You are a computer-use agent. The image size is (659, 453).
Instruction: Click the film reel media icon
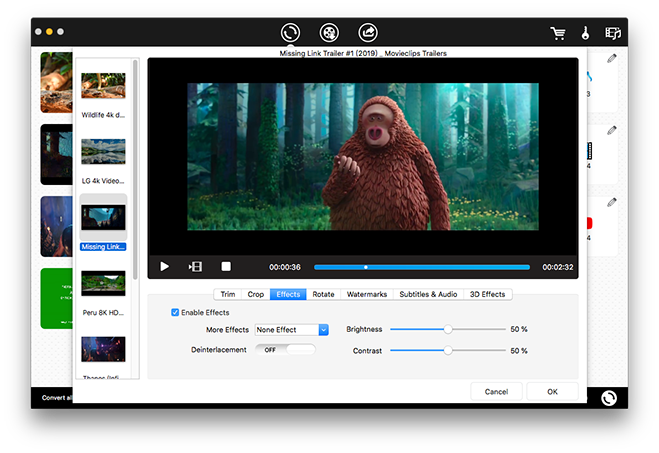[329, 32]
